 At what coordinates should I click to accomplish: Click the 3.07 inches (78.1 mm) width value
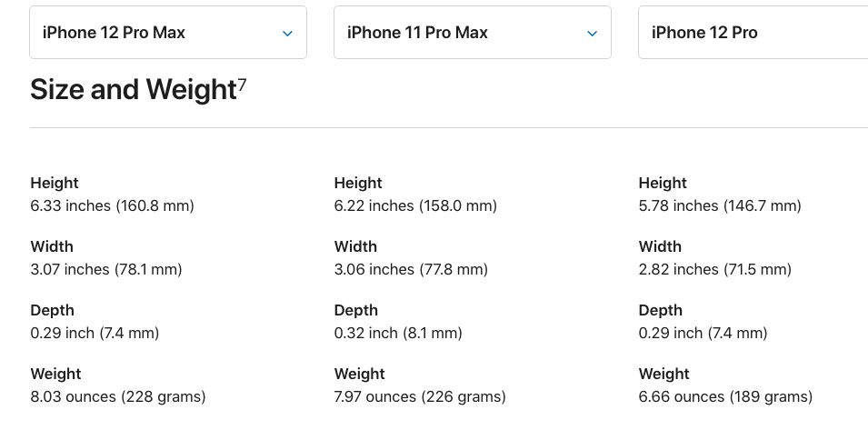point(106,269)
